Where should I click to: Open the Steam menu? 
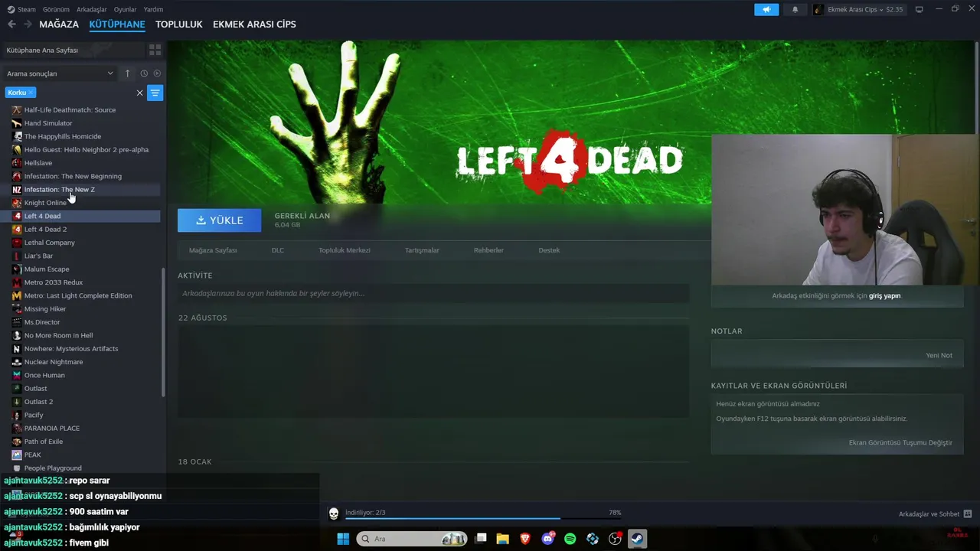22,9
